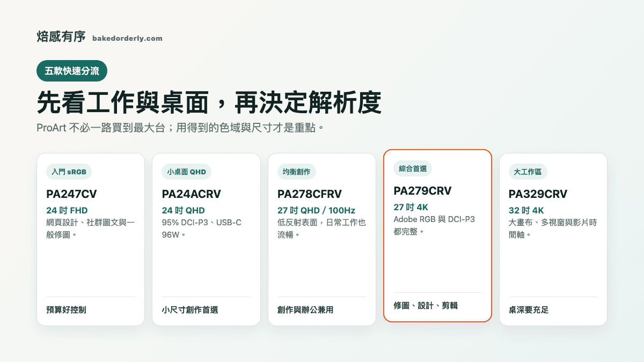Click the PA279CRV model name
This screenshot has height=362, width=644.
423,191
